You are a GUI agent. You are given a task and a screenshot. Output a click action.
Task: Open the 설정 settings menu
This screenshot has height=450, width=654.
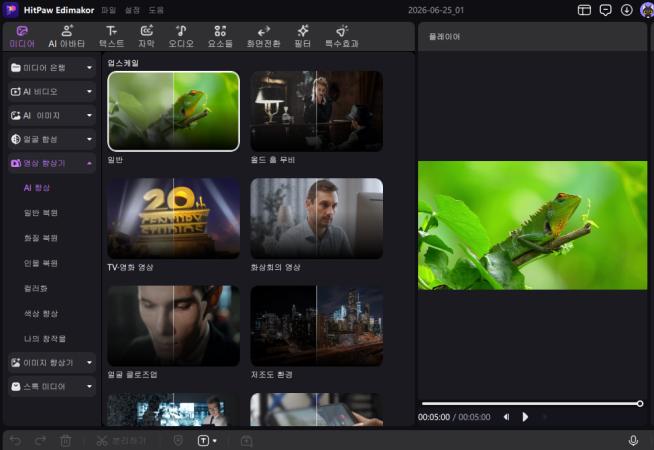132,10
